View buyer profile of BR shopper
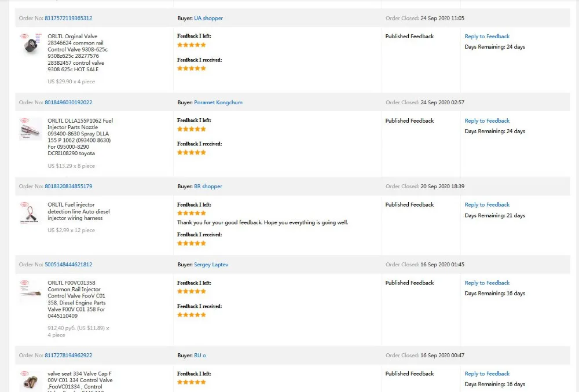This screenshot has height=392, width=579. point(208,186)
